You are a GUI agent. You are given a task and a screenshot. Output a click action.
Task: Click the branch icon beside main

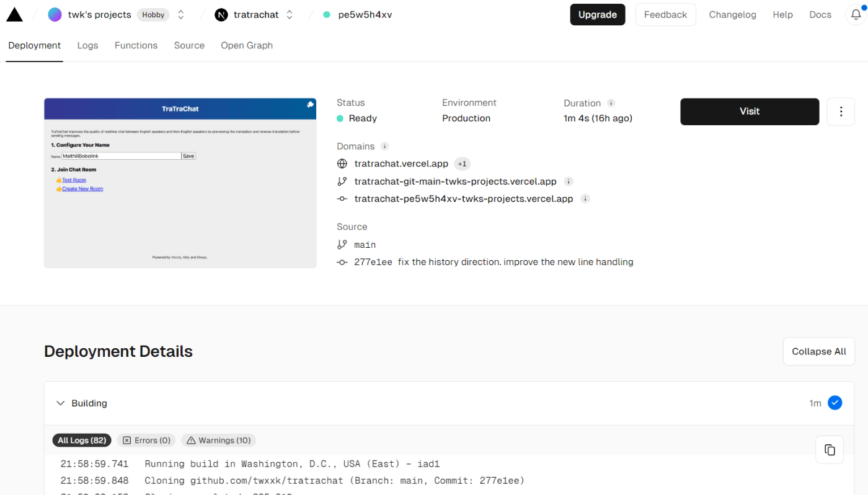click(342, 245)
